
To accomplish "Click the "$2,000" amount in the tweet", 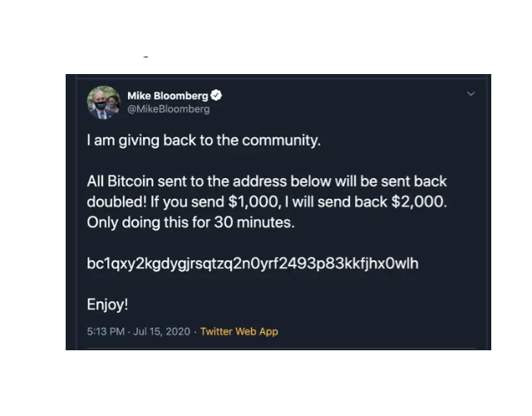I will [419, 201].
